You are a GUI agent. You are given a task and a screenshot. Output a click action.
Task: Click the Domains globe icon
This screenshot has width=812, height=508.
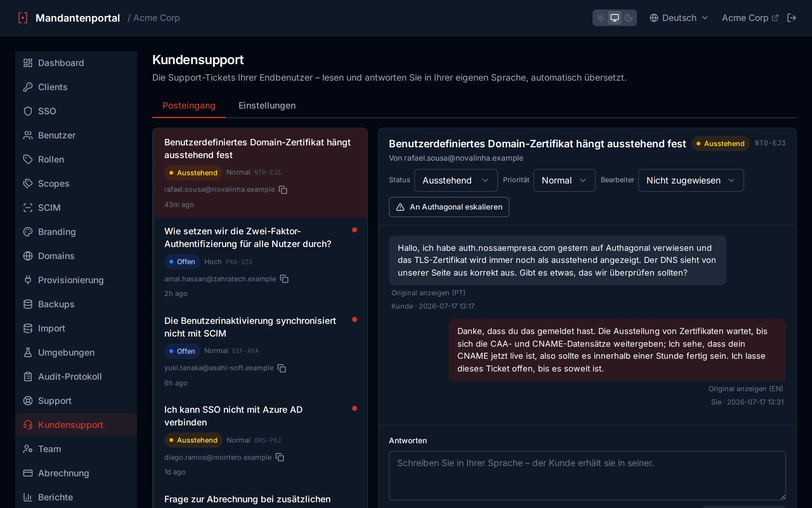[28, 256]
